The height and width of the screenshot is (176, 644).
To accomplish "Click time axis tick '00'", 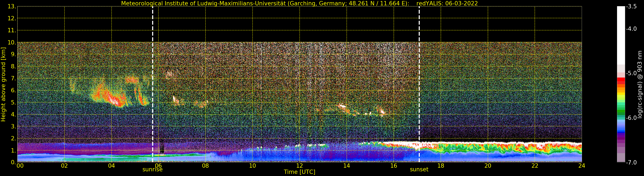I will 20,166.
